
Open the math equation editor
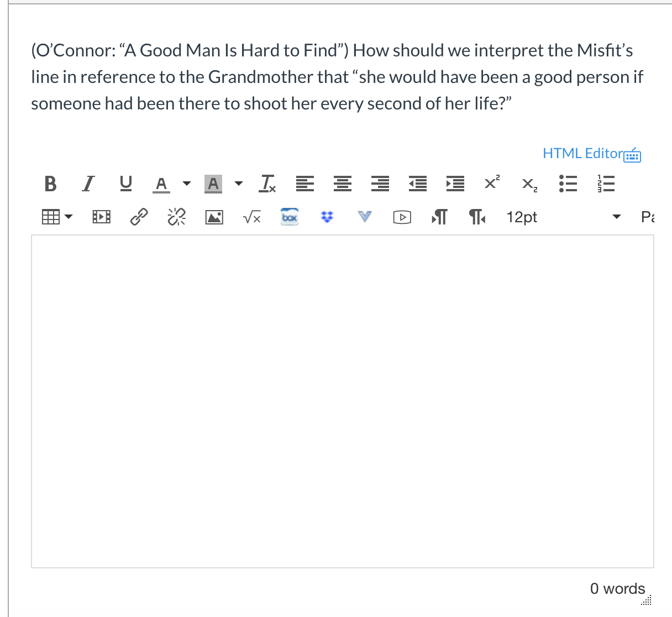click(252, 217)
